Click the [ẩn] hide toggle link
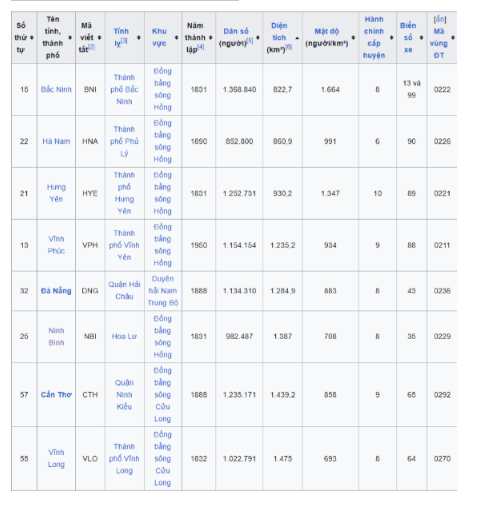The image size is (496, 506). [440, 19]
